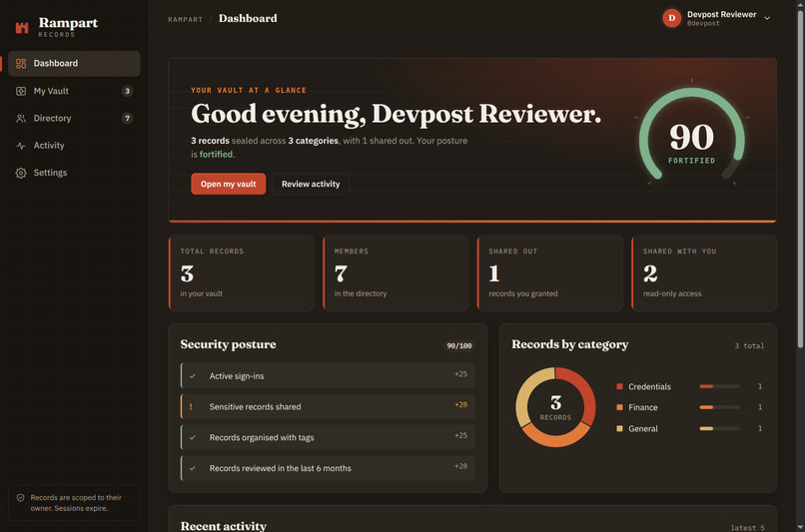Screen dimensions: 805x532
Task: Click the Active sign-ins posture row
Action: tap(328, 376)
